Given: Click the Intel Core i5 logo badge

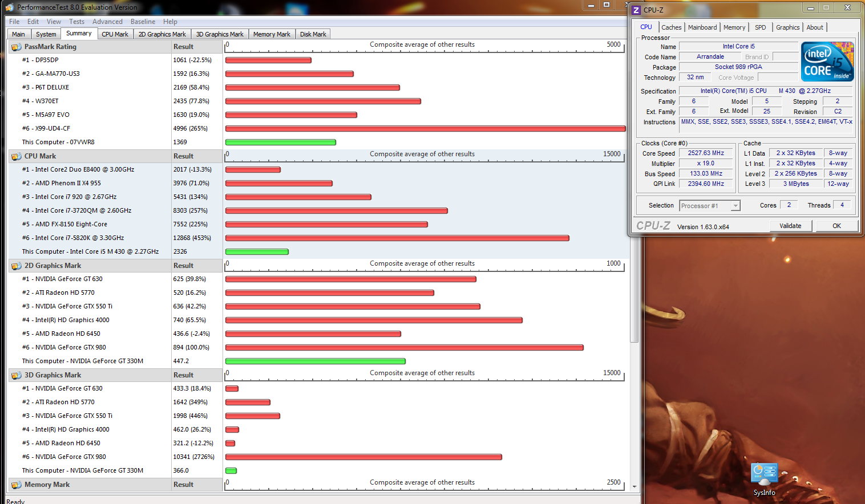Looking at the screenshot, I should 827,62.
